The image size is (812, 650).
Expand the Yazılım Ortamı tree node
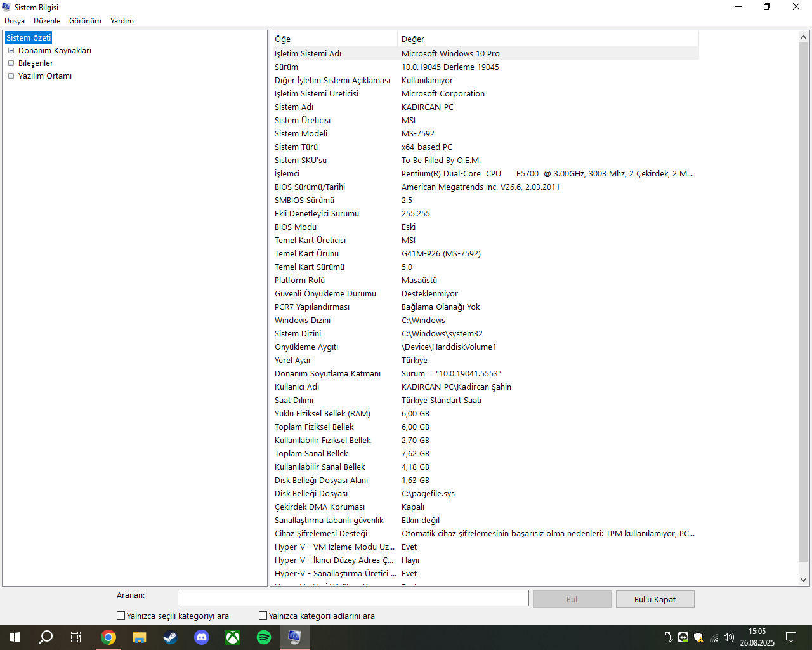point(11,76)
